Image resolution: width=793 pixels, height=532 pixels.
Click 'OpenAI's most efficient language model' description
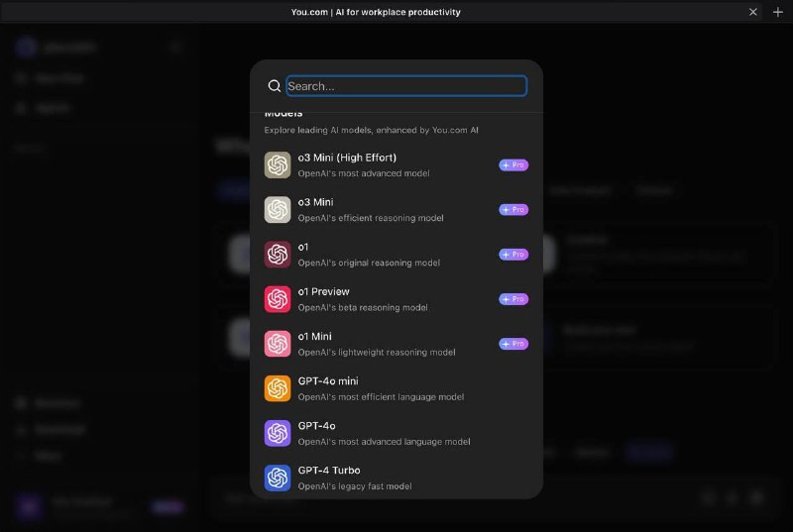381,396
